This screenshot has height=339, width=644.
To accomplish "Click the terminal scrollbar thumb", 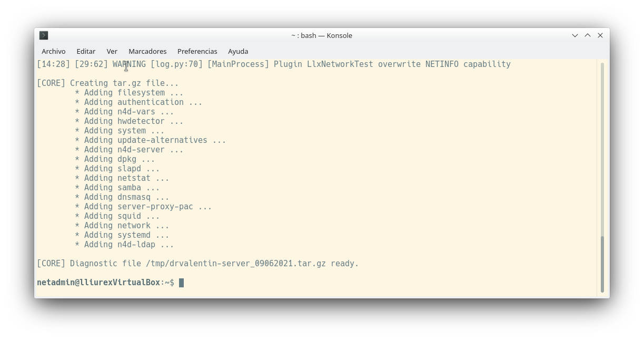I will [x=602, y=264].
